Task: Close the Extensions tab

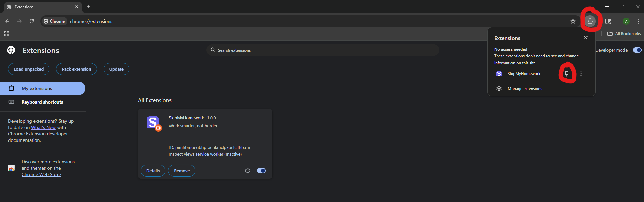Action: (x=77, y=7)
